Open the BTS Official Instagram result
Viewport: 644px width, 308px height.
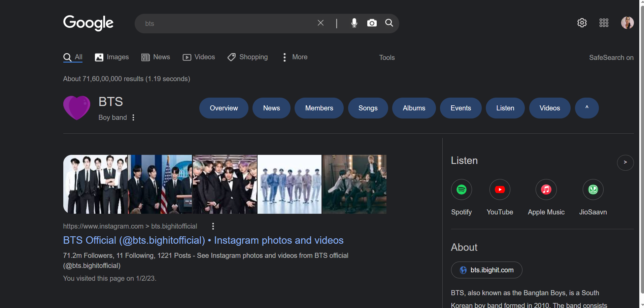pos(203,240)
